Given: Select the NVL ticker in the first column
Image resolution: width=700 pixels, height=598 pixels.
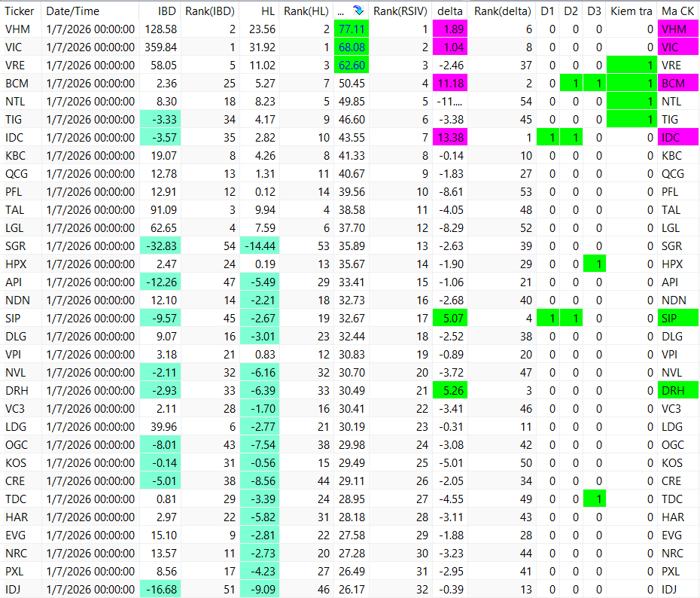Looking at the screenshot, I should pyautogui.click(x=16, y=373).
